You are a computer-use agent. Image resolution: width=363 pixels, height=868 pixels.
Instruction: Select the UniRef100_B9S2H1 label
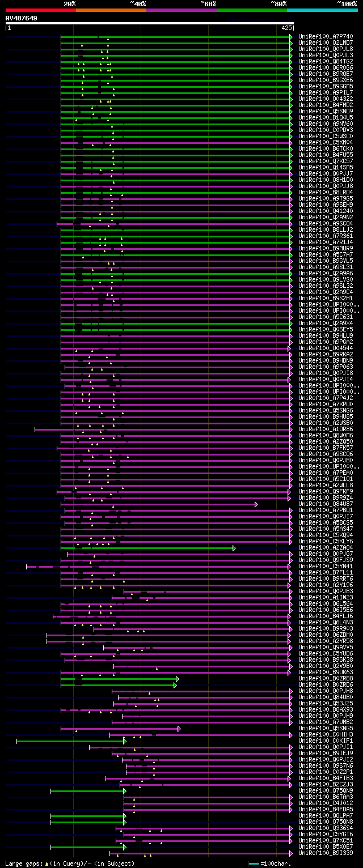(326, 299)
